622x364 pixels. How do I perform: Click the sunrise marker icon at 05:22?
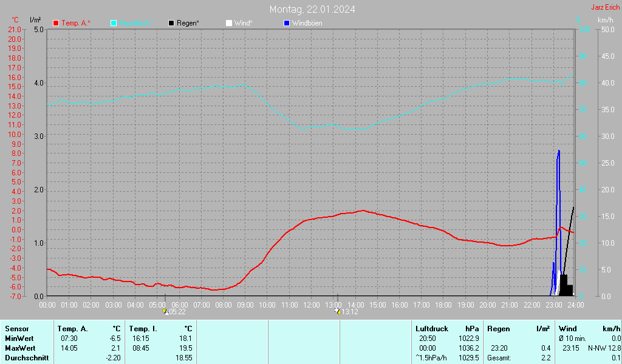click(x=165, y=311)
